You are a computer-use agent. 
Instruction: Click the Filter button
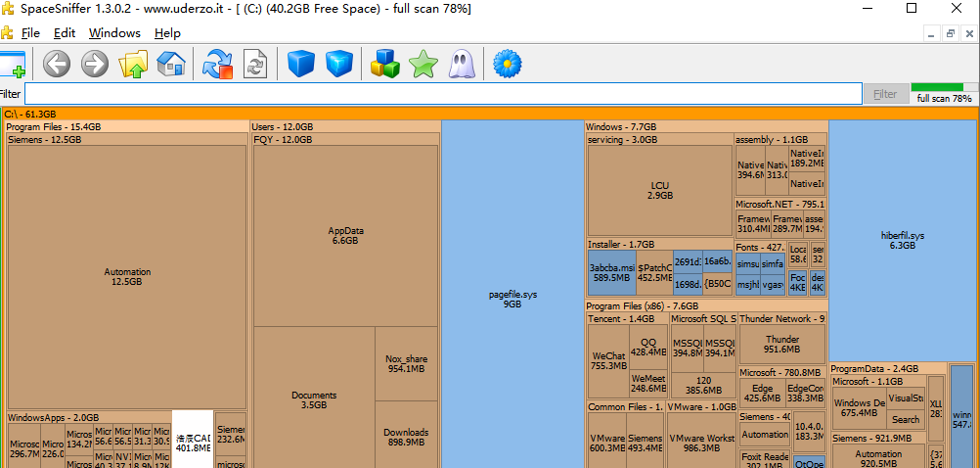pos(885,94)
